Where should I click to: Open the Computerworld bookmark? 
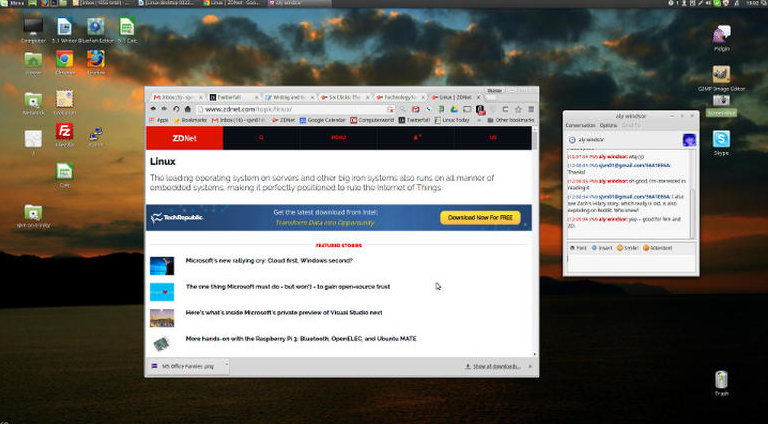pyautogui.click(x=372, y=120)
